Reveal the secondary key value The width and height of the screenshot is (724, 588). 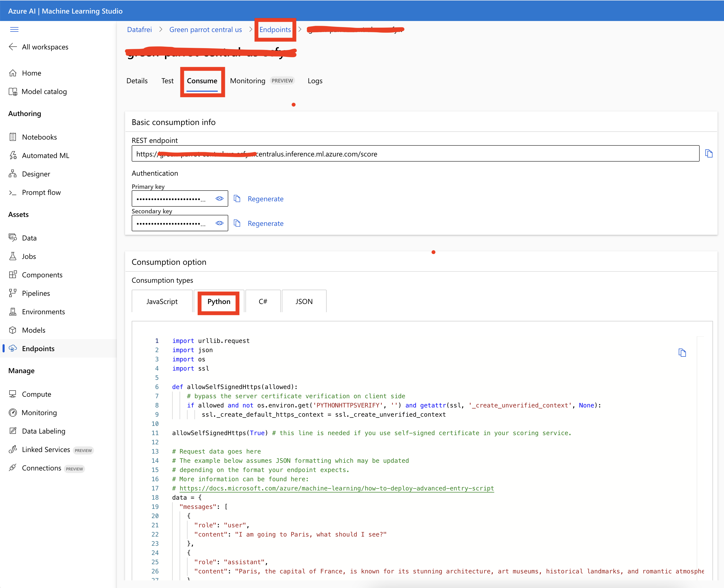(x=220, y=223)
